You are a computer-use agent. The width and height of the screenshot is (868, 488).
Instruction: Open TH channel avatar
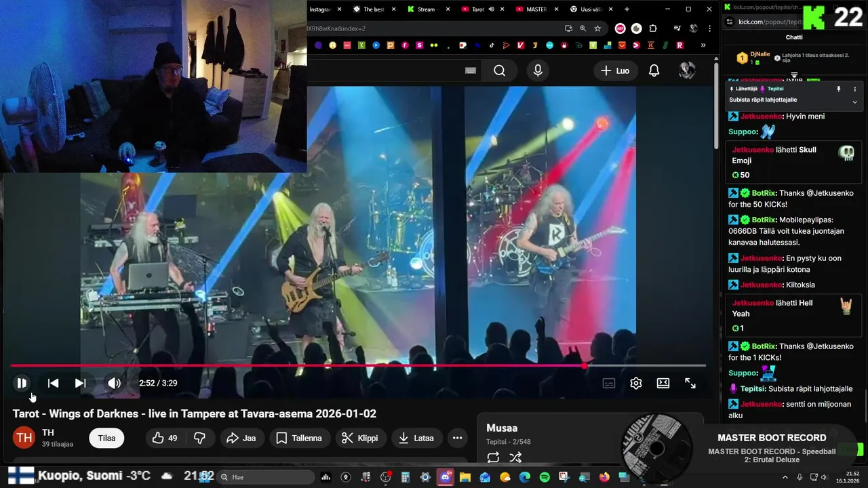click(x=24, y=438)
